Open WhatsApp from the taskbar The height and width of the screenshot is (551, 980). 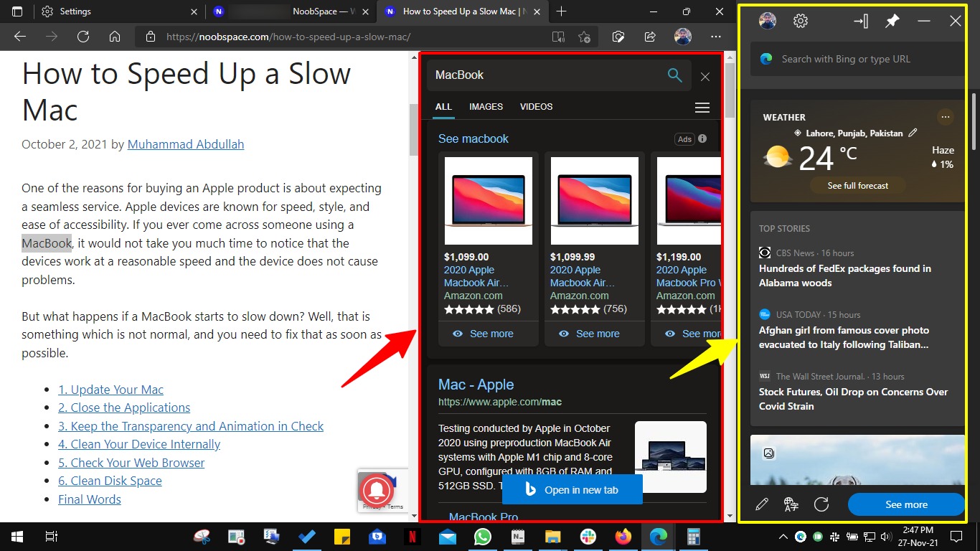(x=483, y=536)
